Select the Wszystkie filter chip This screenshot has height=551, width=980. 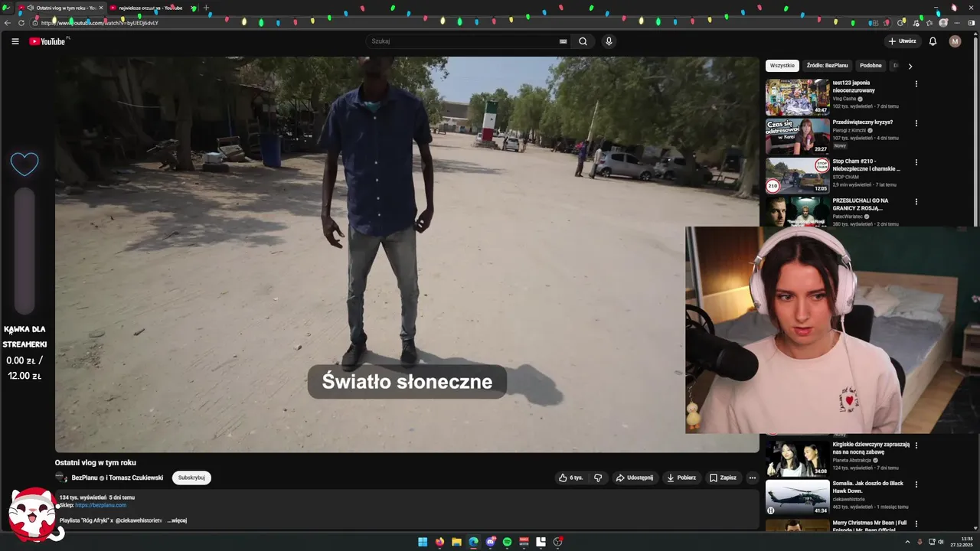tap(782, 66)
